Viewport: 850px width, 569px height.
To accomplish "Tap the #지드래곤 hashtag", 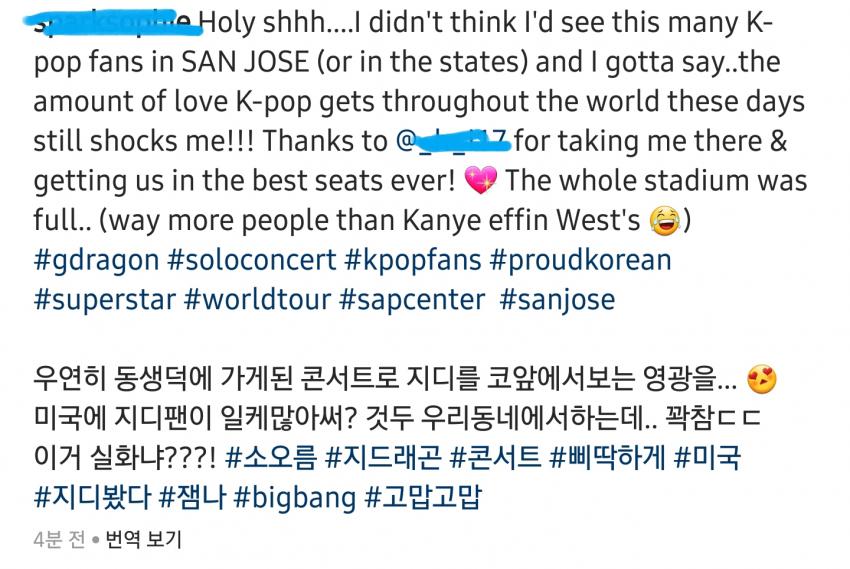I will click(383, 457).
